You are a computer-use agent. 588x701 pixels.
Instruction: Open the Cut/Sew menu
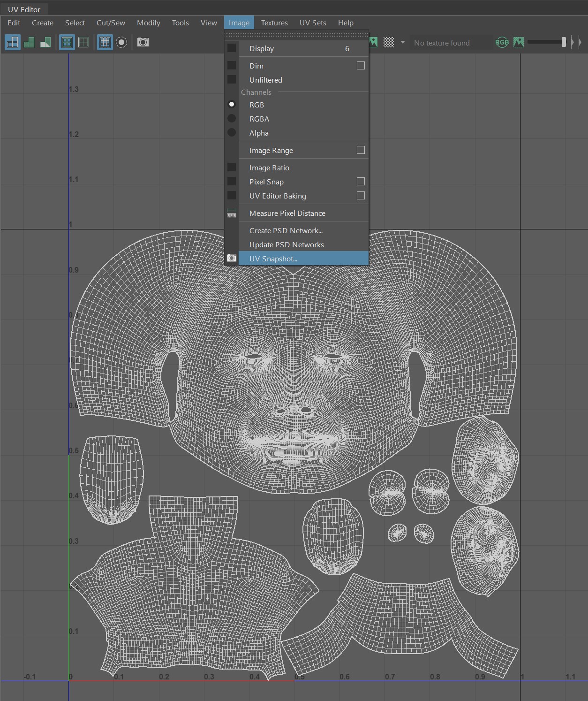pos(111,23)
